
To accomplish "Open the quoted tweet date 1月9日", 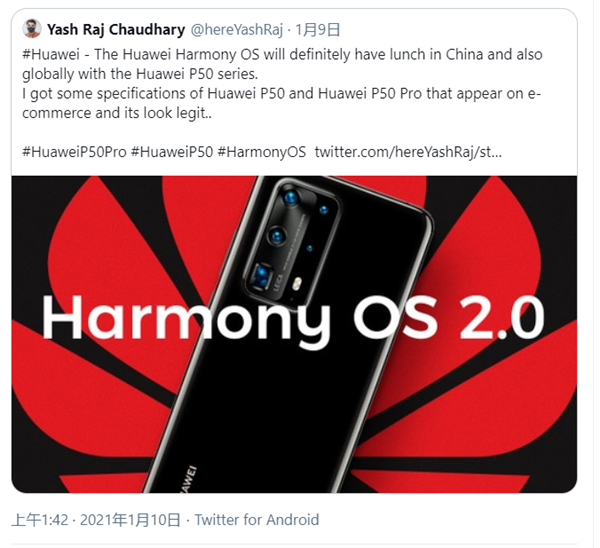I will (x=318, y=29).
